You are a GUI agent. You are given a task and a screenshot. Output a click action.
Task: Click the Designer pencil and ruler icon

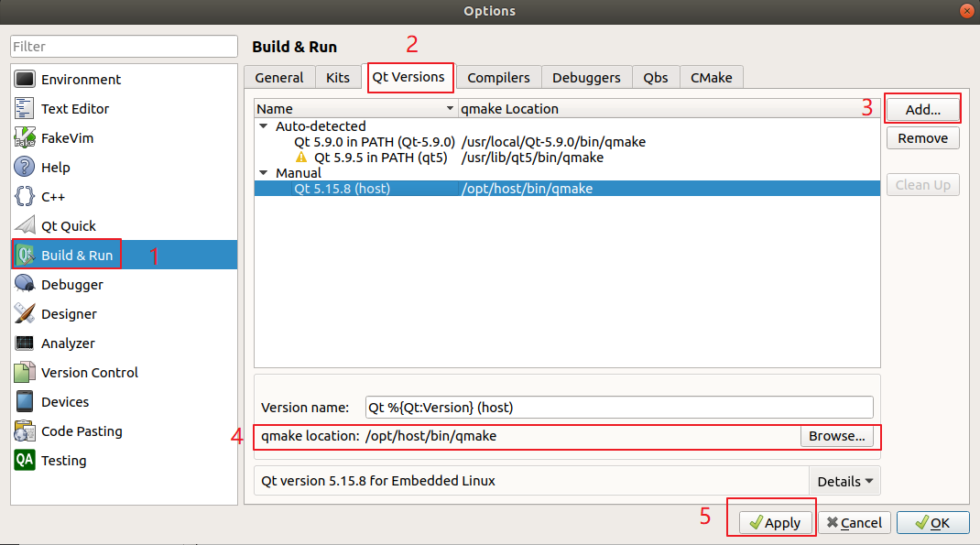[x=25, y=314]
